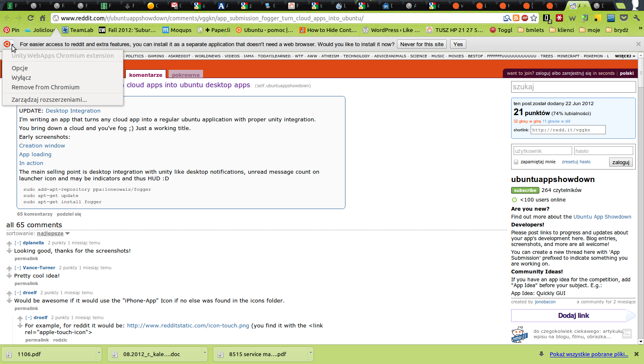
Task: Open the Pinterest Pin bookmark
Action: pos(12,30)
